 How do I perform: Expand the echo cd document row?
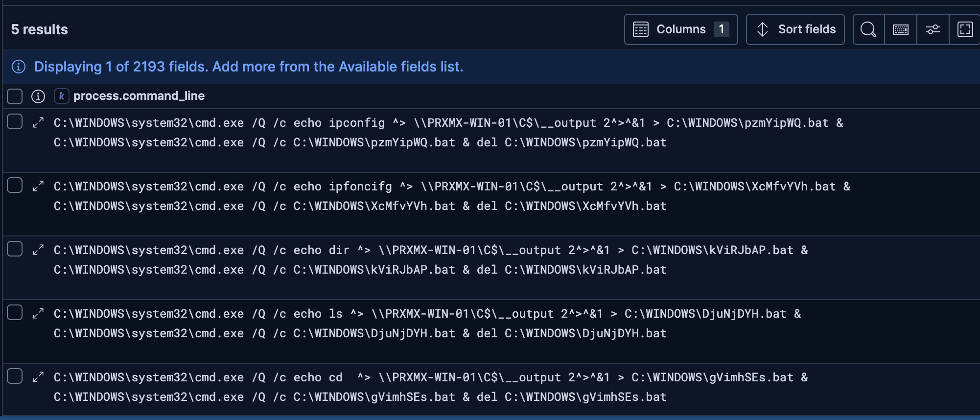[38, 377]
